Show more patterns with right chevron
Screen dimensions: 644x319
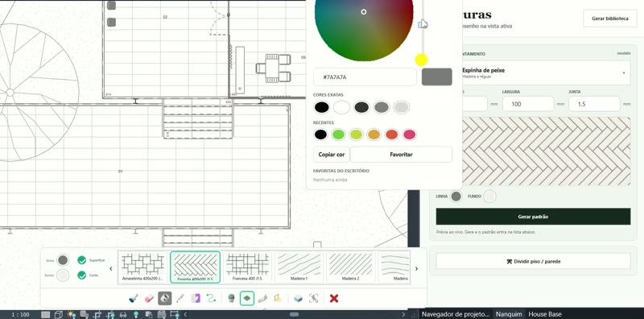coord(416,268)
